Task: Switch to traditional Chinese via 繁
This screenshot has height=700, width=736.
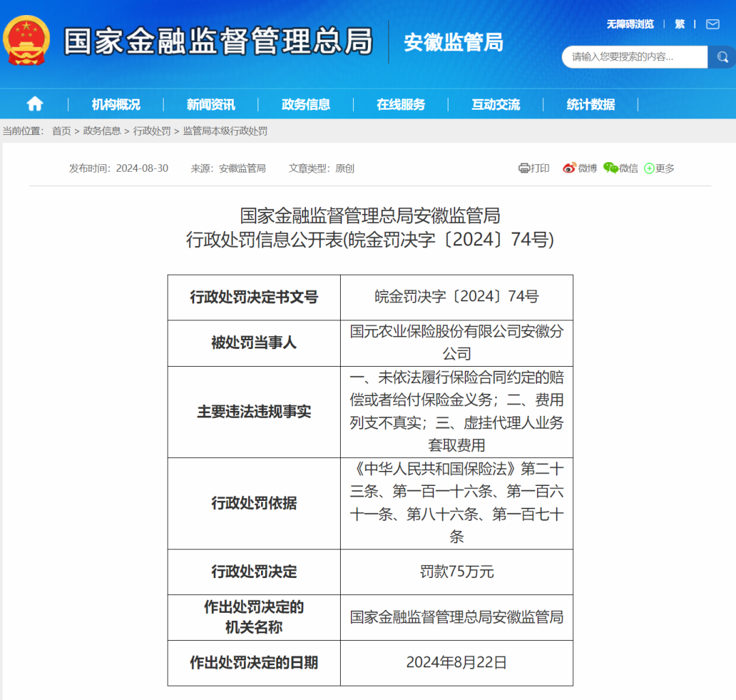Action: [679, 24]
